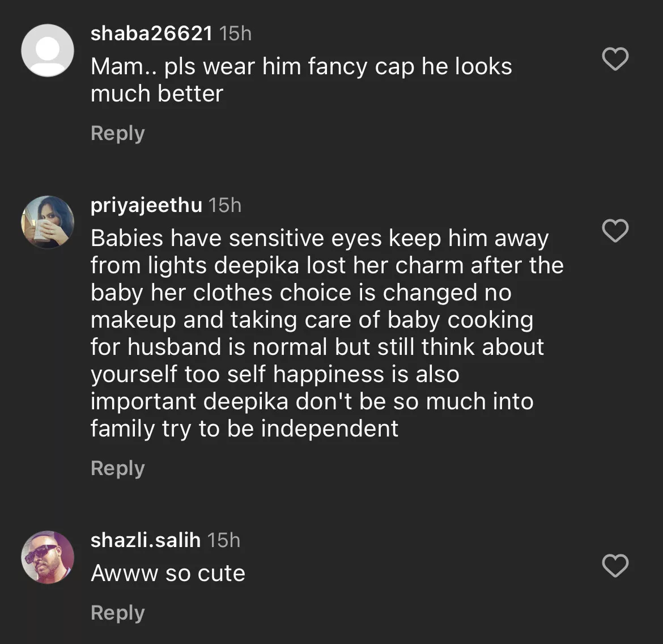663x644 pixels.
Task: Open shaba26621's default profile picture
Action: point(48,50)
